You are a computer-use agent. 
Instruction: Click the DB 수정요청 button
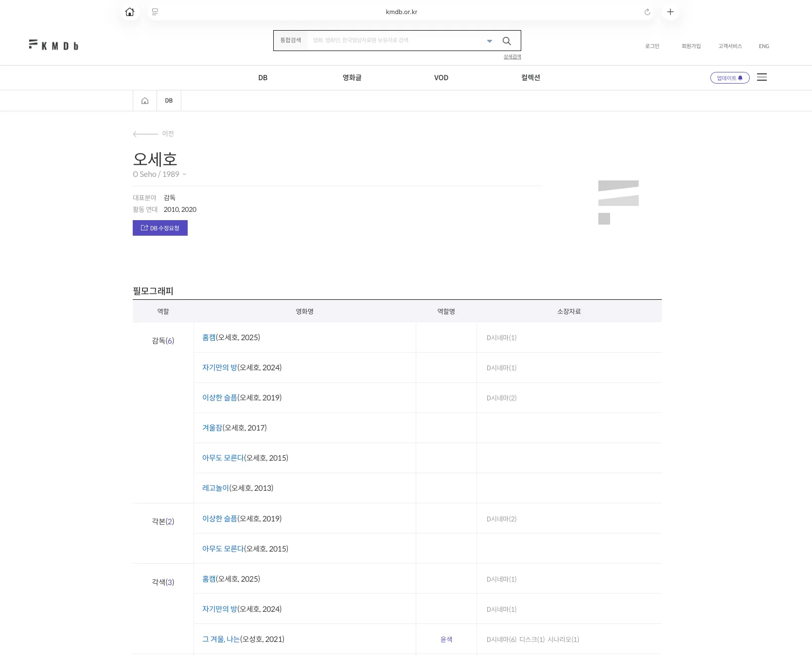160,228
